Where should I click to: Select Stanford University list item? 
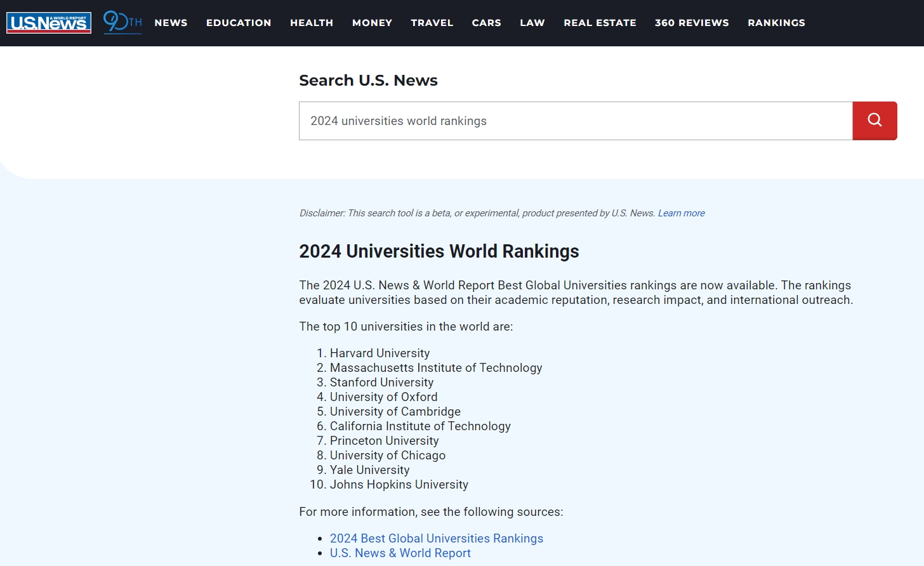[381, 382]
